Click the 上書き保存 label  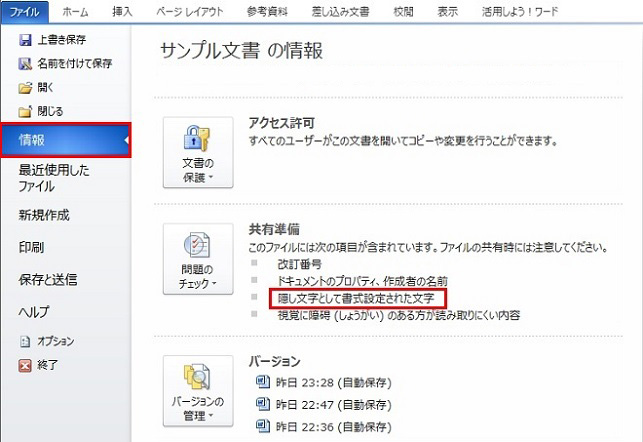click(62, 40)
